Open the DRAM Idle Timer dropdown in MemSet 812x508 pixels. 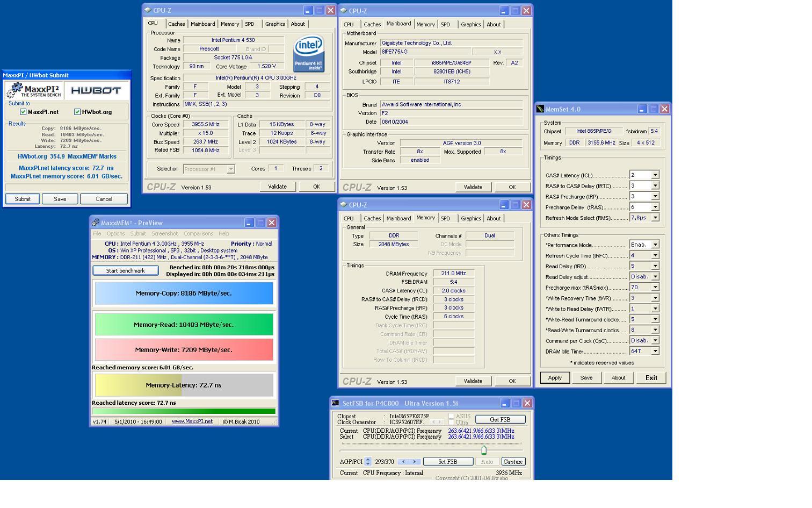click(x=655, y=351)
